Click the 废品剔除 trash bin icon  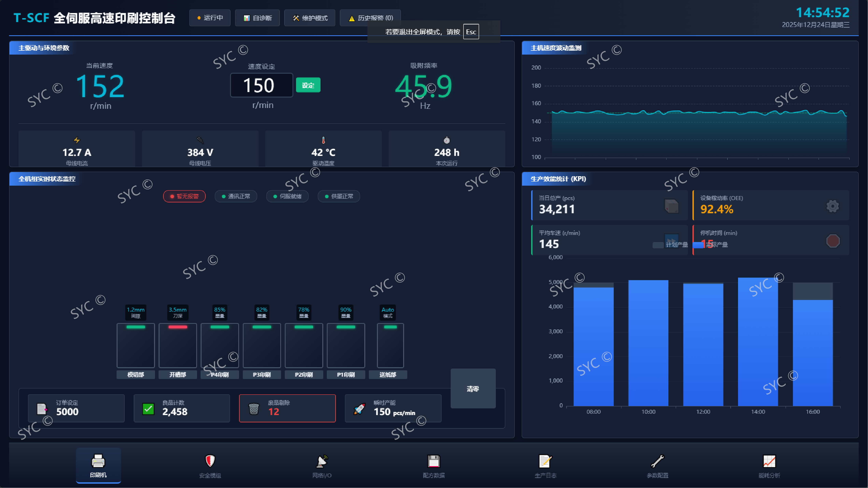pyautogui.click(x=254, y=409)
